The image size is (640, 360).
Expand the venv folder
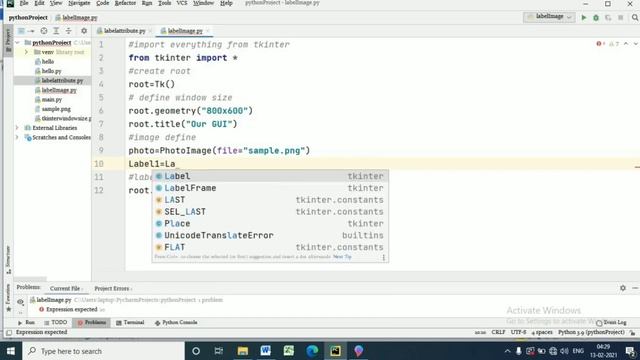(26, 52)
